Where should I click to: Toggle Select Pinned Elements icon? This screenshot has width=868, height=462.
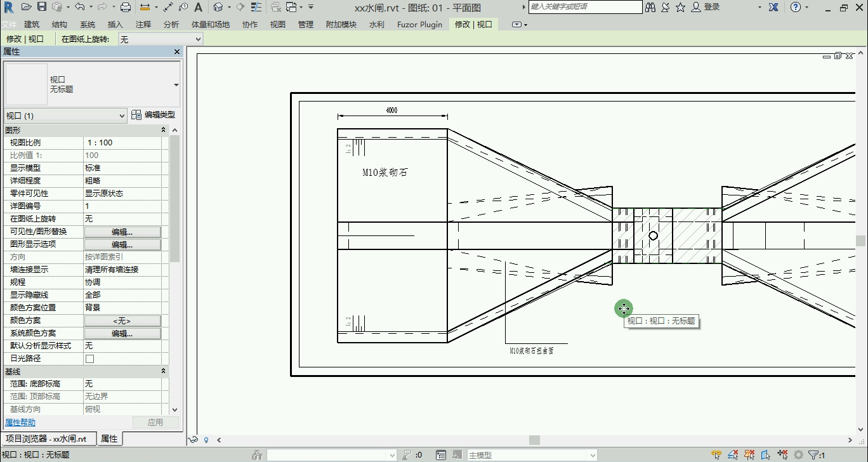click(750, 455)
